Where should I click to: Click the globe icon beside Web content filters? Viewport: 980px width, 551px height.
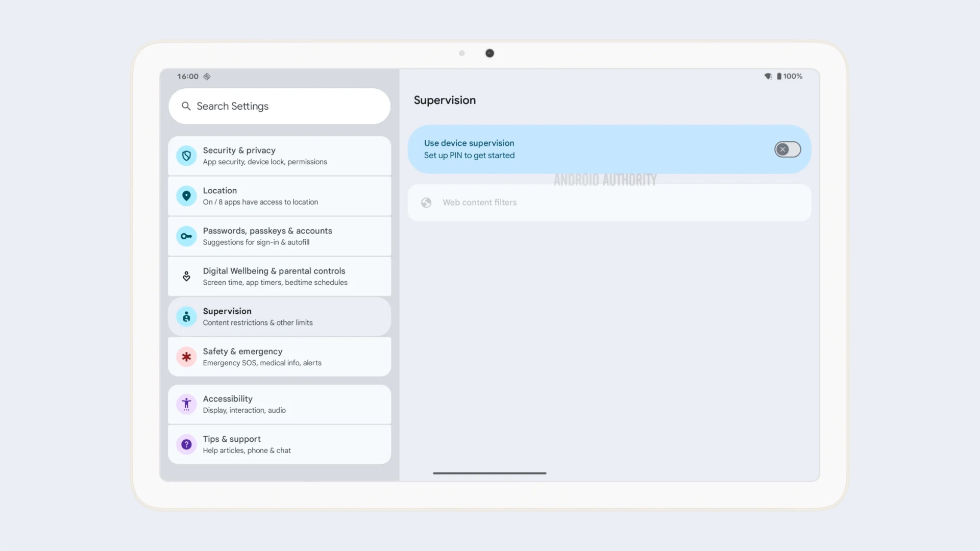(426, 203)
